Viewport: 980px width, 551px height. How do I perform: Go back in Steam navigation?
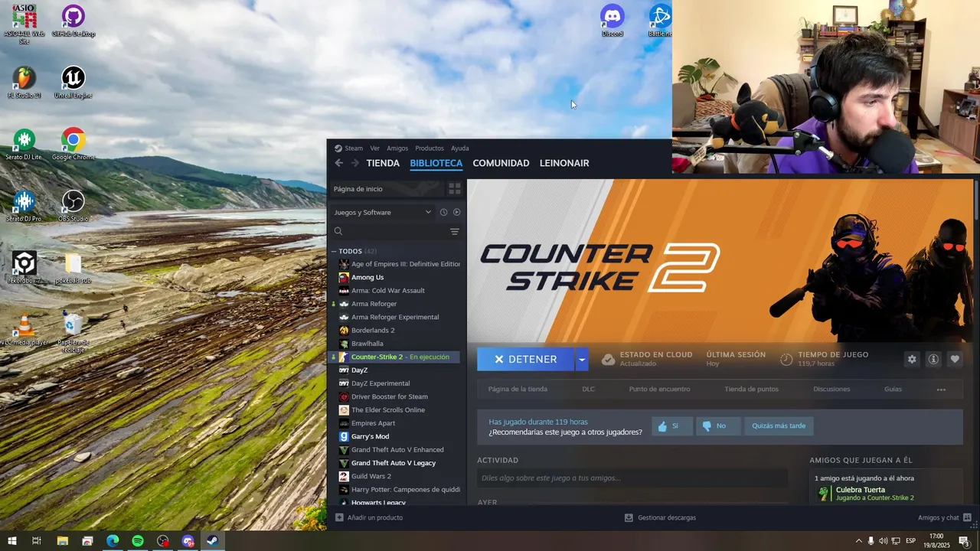point(339,163)
